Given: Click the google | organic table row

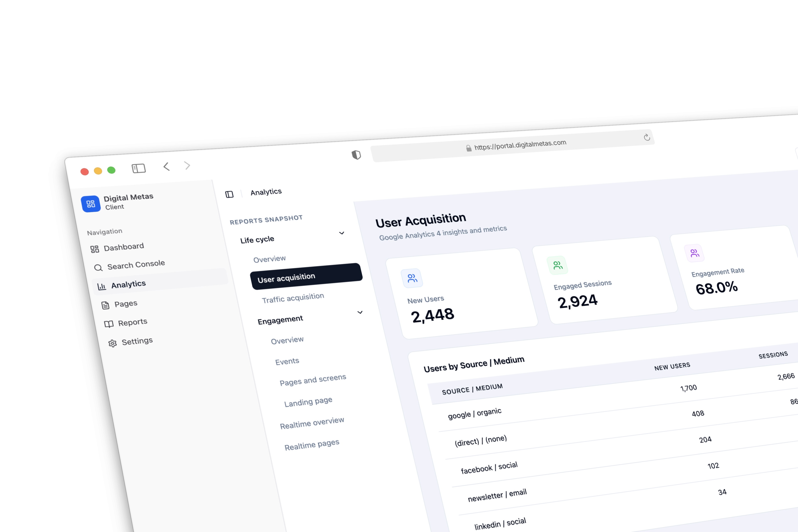Looking at the screenshot, I should pyautogui.click(x=474, y=414).
